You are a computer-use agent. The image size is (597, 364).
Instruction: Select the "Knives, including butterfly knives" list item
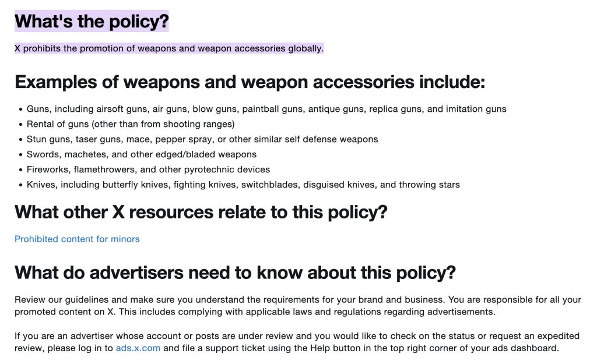point(243,185)
